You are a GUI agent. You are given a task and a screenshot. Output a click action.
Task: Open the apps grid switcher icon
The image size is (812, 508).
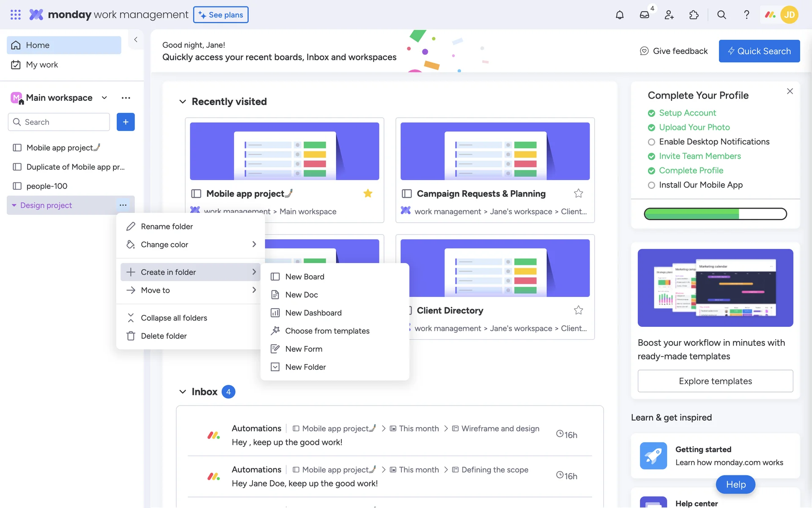[x=16, y=15]
